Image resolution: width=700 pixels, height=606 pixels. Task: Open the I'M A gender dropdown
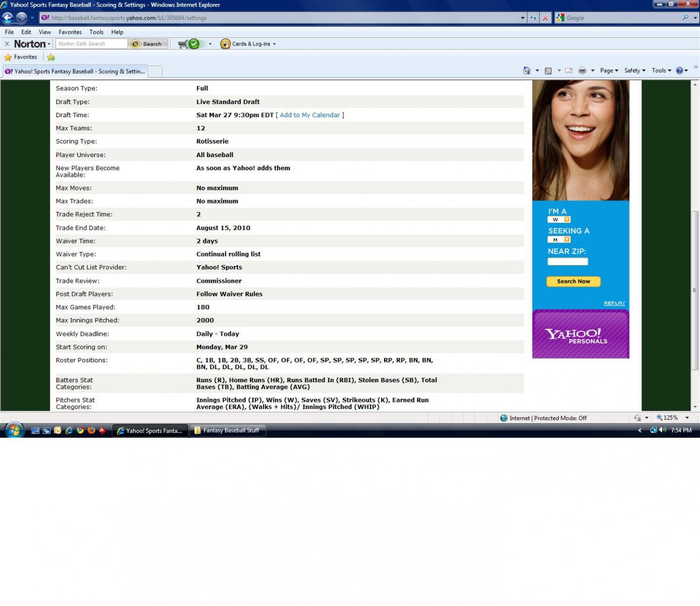tap(559, 220)
